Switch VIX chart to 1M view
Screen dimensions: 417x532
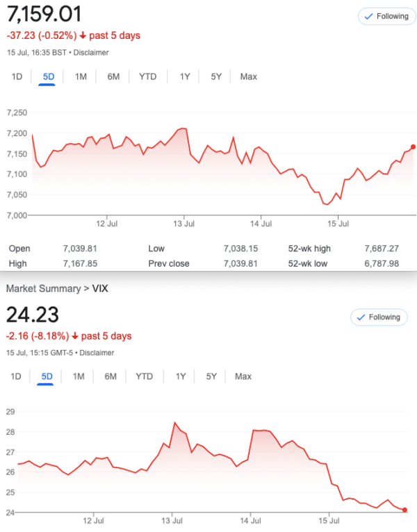(x=79, y=376)
